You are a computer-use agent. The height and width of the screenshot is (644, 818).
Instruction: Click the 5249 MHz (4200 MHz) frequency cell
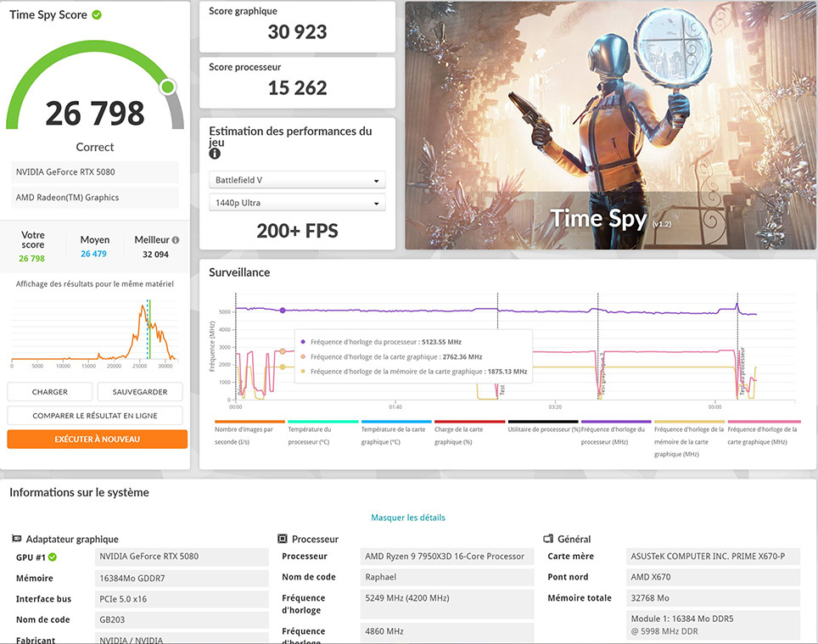tap(447, 604)
